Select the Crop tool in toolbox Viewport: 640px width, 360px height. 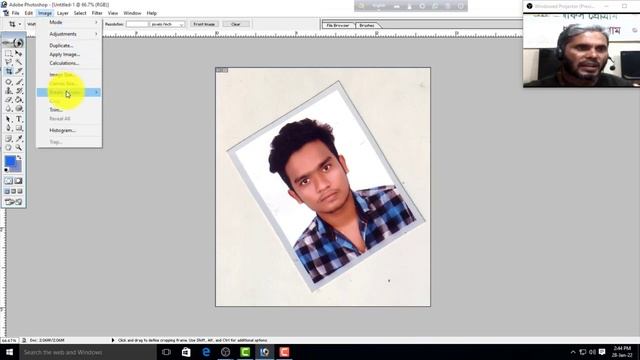coord(9,71)
